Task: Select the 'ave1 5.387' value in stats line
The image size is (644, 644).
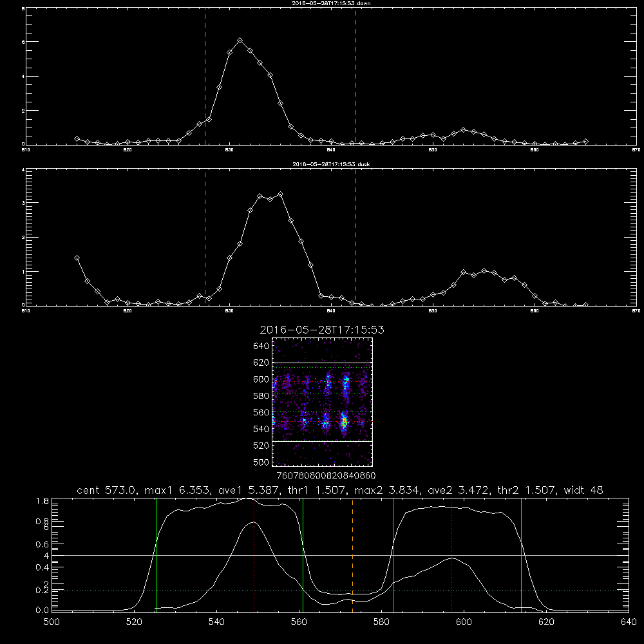Action: tap(249, 490)
